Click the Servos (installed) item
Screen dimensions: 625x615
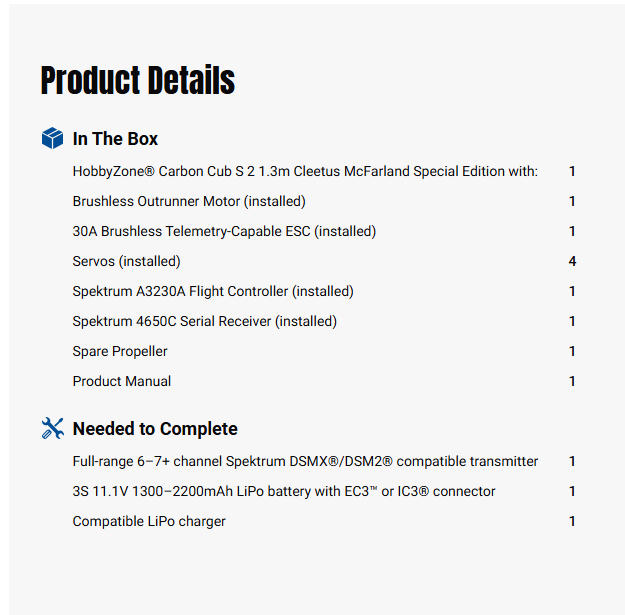coord(126,261)
